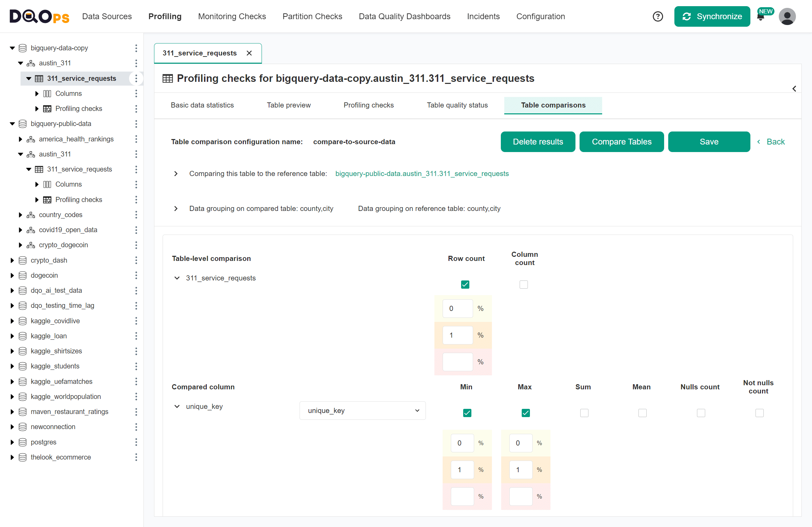Expand the country_codes schema node
This screenshot has width=812, height=527.
pos(20,215)
